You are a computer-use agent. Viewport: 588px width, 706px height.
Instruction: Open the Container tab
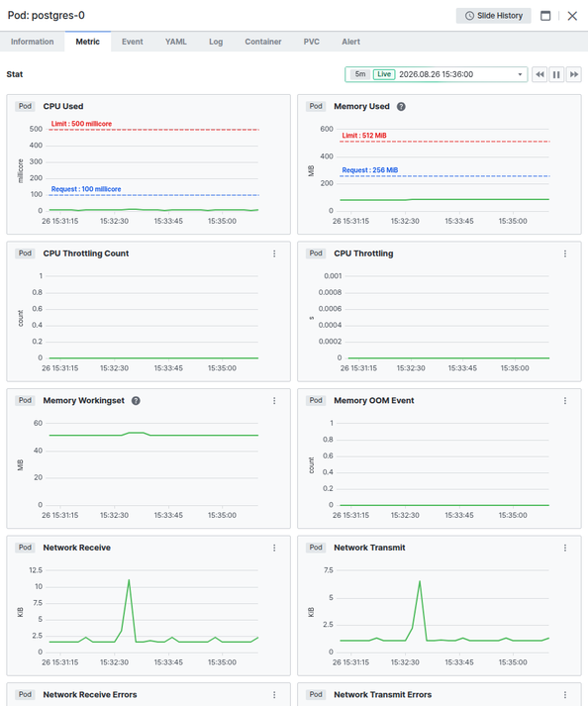click(263, 42)
